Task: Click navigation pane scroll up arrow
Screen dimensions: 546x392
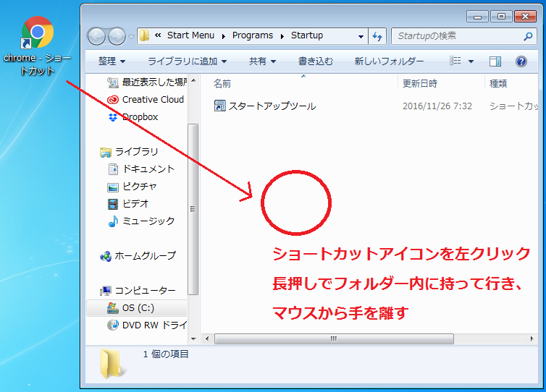Action: coord(193,81)
